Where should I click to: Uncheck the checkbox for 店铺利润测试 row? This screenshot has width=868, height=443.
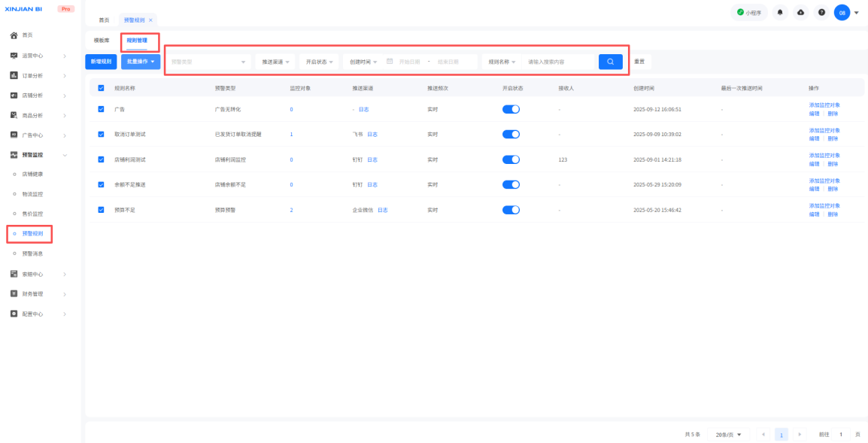coord(102,159)
